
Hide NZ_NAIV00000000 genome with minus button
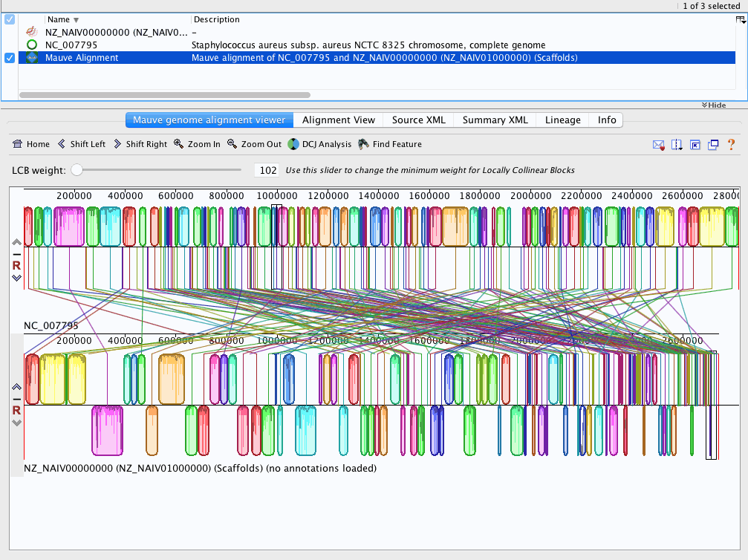coord(16,400)
